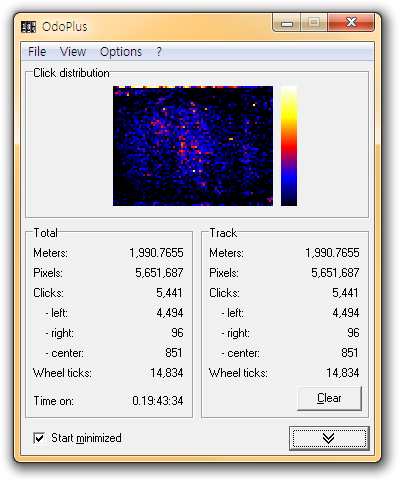The height and width of the screenshot is (482, 400).
Task: Click the Total Clicks value 5,441
Action: tap(170, 293)
